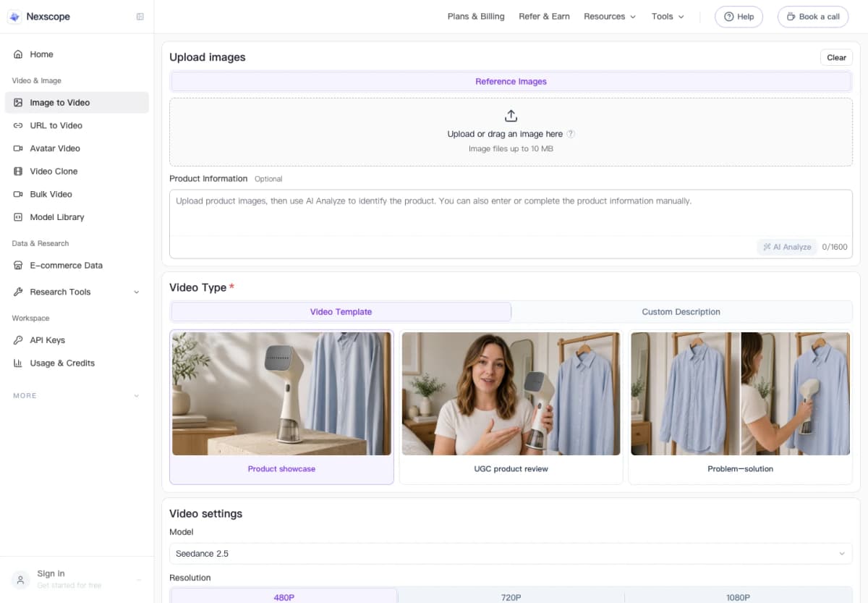
Task: Select the 480P resolution option
Action: point(284,597)
